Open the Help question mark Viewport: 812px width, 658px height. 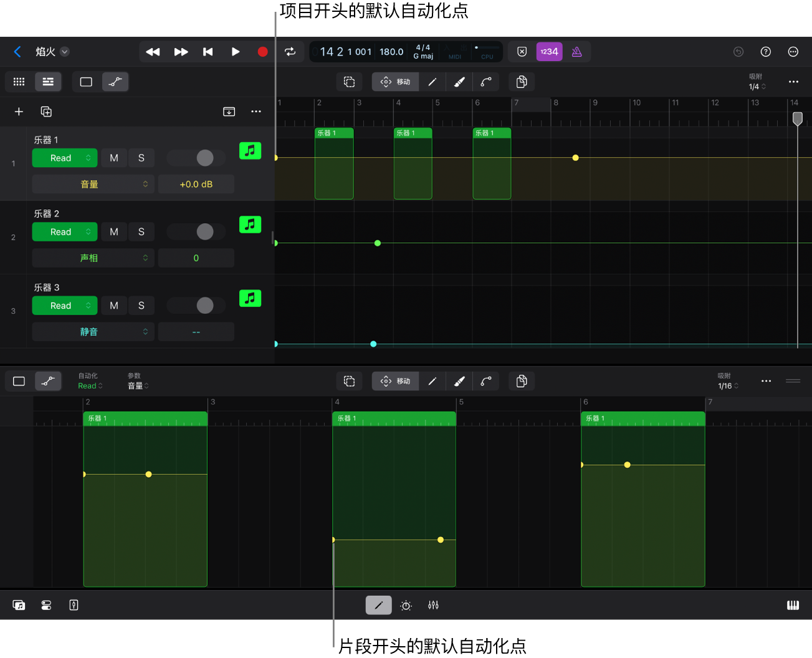pos(765,52)
